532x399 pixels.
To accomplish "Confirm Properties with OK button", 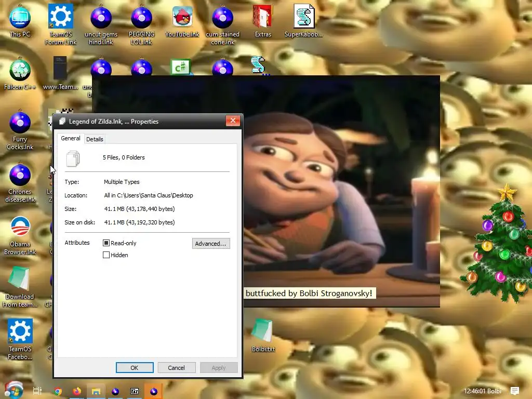I will point(135,368).
